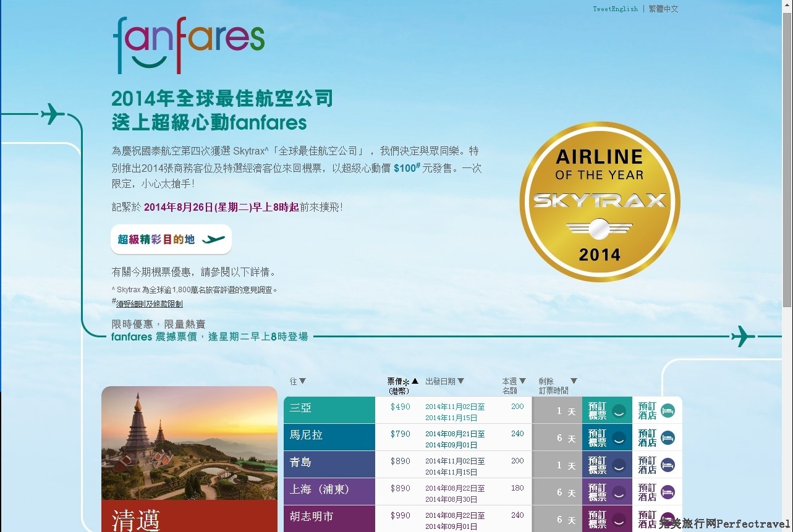Book flight ticket for 青島 row

tap(607, 465)
